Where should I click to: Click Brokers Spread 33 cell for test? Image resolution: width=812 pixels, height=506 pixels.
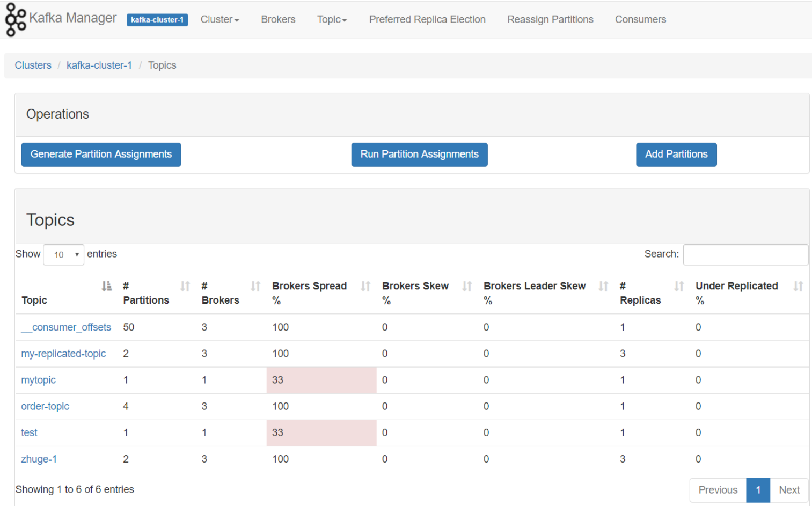(x=321, y=432)
